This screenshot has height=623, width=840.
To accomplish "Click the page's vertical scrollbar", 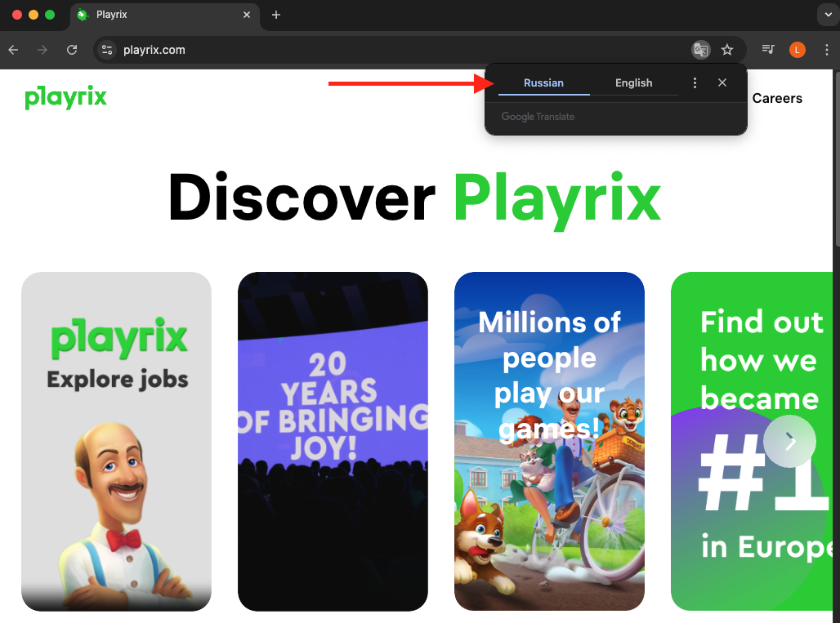I will 836,161.
